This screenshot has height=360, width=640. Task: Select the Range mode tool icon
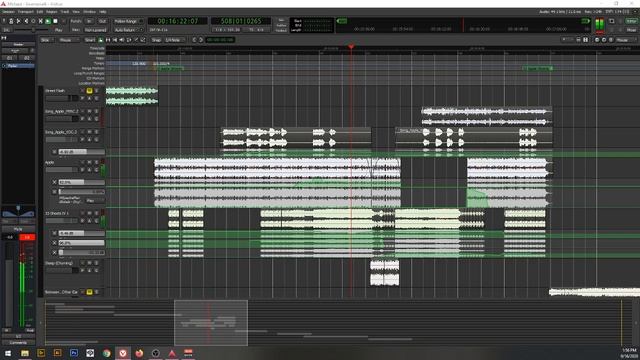coord(108,40)
